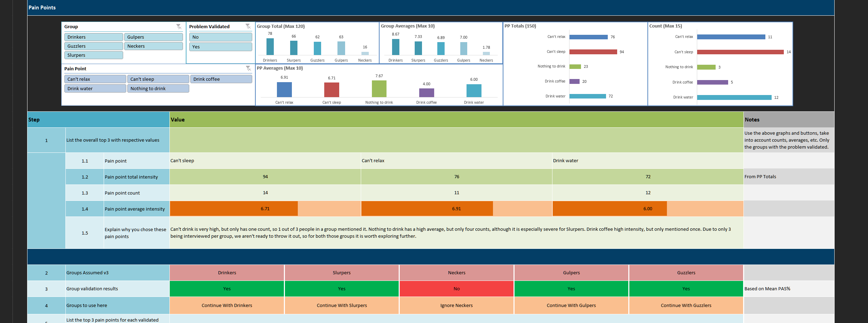
Task: Click Neckers bar in Group Averages chart
Action: coord(486,53)
